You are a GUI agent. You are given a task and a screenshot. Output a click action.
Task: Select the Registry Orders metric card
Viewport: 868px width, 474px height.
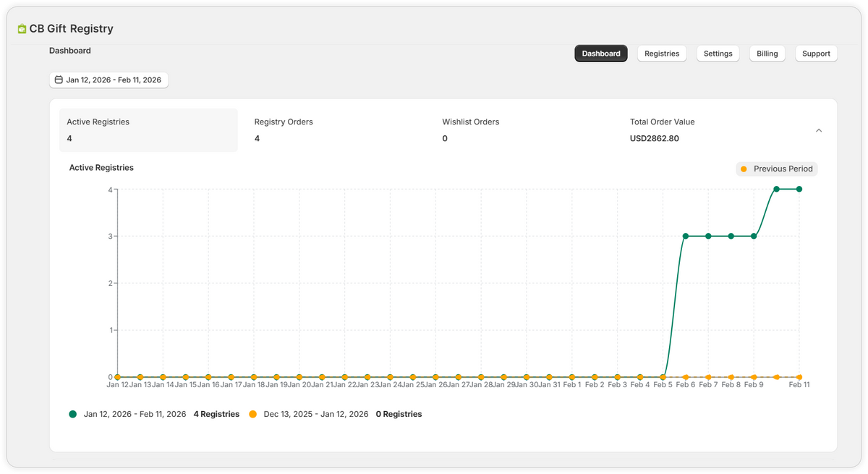pyautogui.click(x=336, y=130)
